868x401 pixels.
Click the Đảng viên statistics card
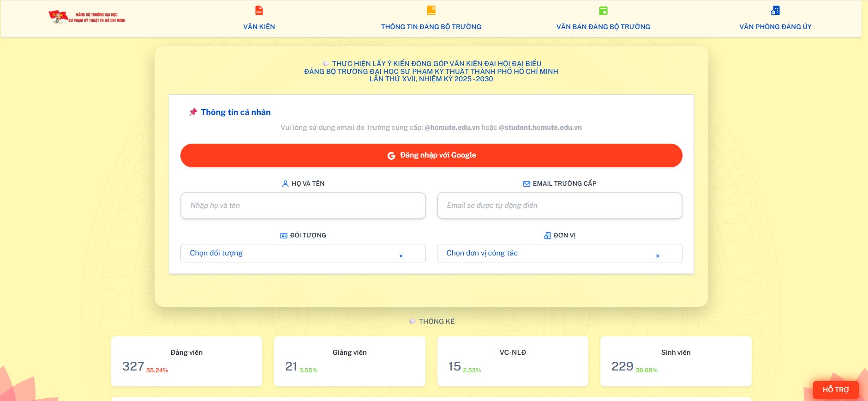point(186,361)
